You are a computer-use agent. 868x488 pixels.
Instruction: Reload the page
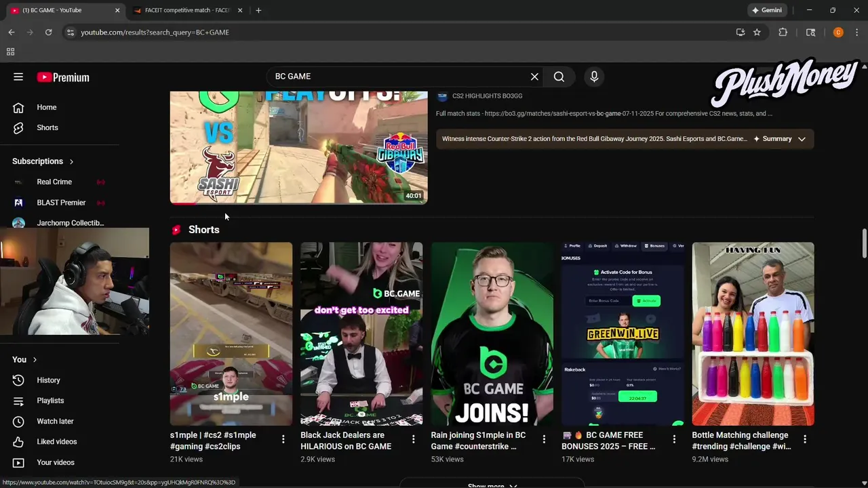coord(48,32)
